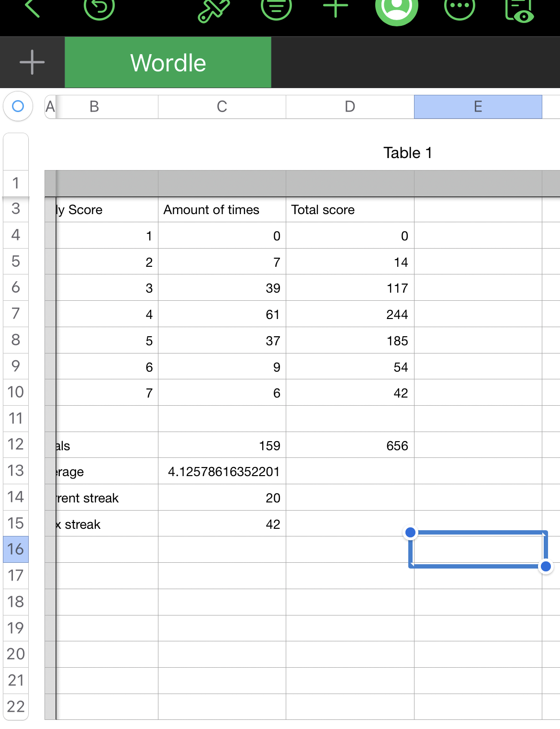The image size is (560, 729).
Task: Add a new sheet with the plus button
Action: (32, 62)
